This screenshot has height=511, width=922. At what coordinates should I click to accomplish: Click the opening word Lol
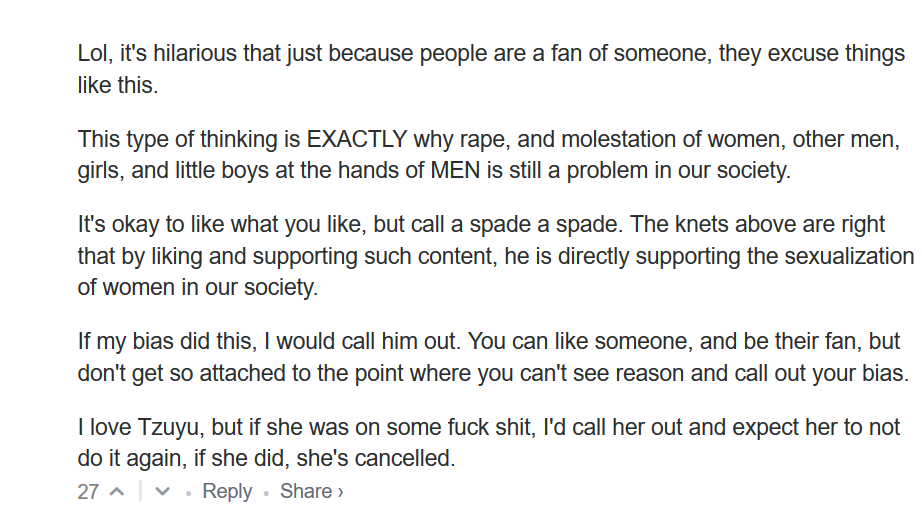click(93, 53)
